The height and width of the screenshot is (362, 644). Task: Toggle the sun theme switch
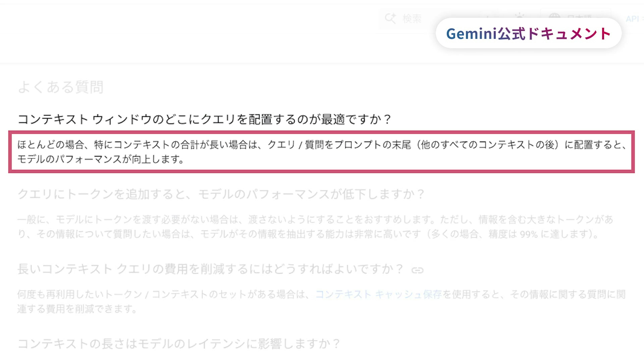coord(520,15)
